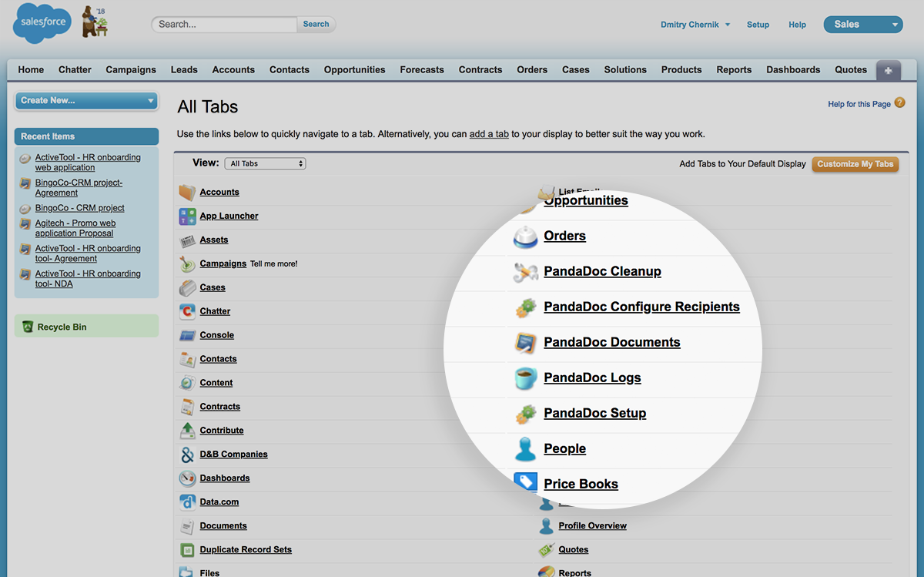Click the D&B Companies ampersand icon

(x=187, y=455)
